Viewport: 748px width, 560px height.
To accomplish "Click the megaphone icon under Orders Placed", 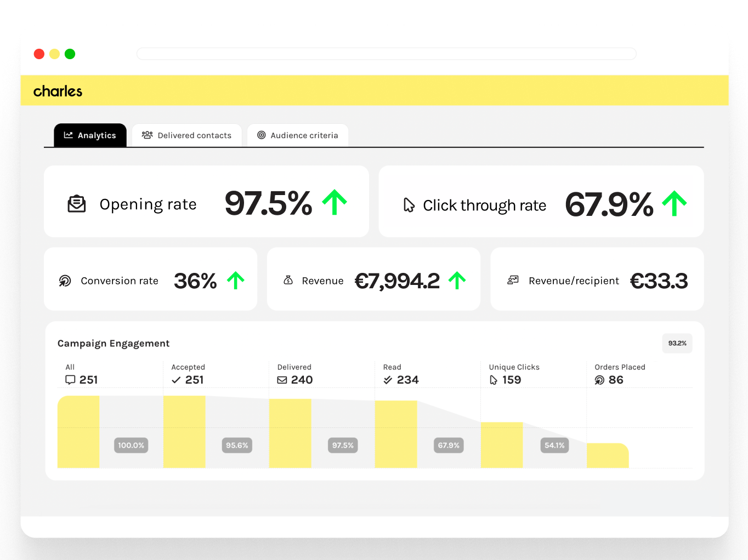I will point(599,379).
